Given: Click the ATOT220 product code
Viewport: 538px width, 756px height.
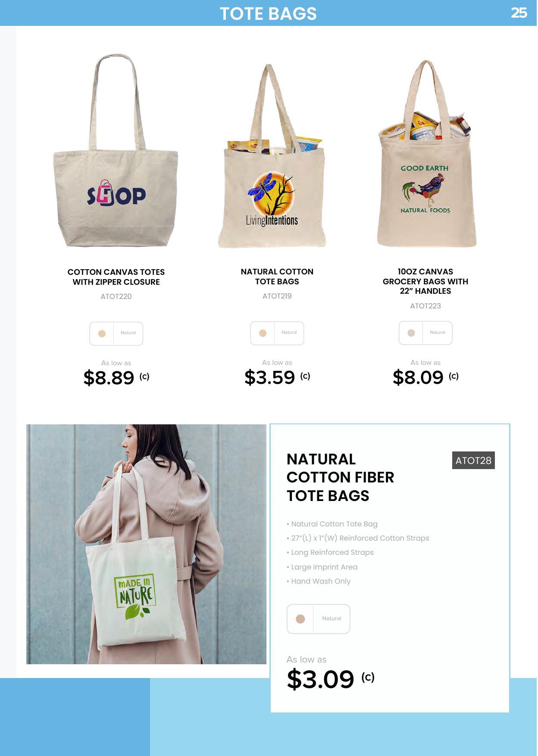Looking at the screenshot, I should click(116, 296).
